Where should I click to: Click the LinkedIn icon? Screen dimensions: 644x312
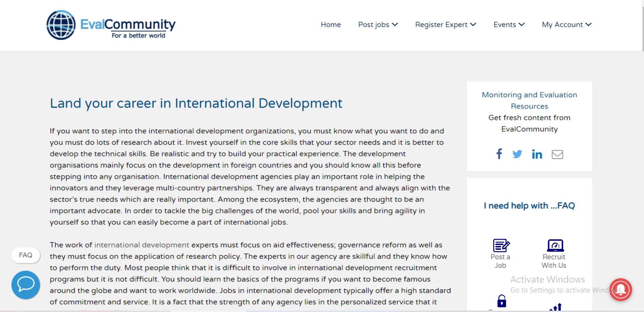pos(537,154)
